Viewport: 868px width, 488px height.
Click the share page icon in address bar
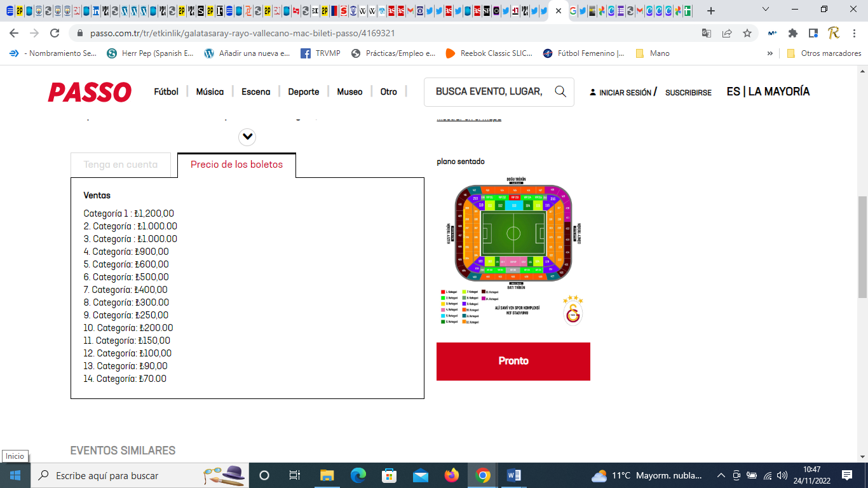[x=727, y=33]
